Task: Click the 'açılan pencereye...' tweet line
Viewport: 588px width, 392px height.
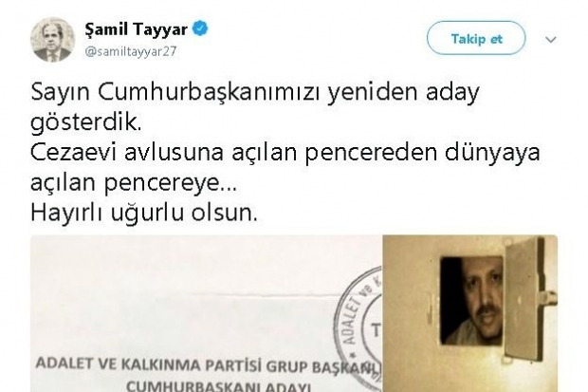Action: [134, 183]
